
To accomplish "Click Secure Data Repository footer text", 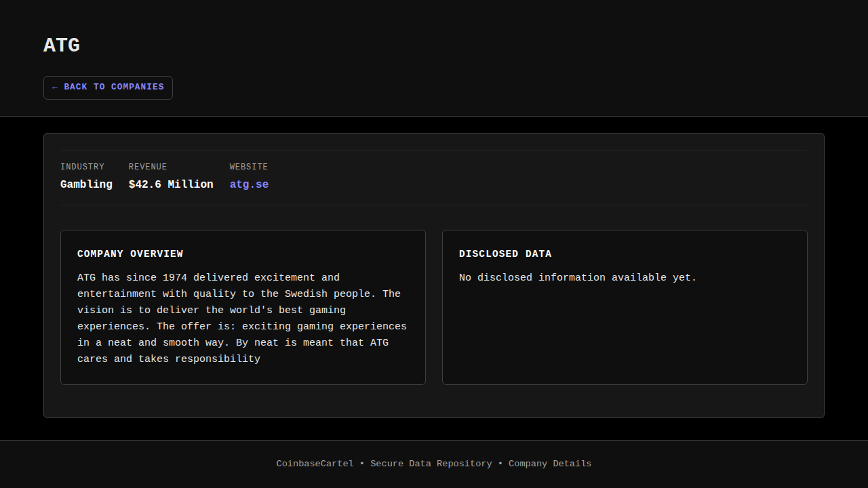I will pos(431,464).
